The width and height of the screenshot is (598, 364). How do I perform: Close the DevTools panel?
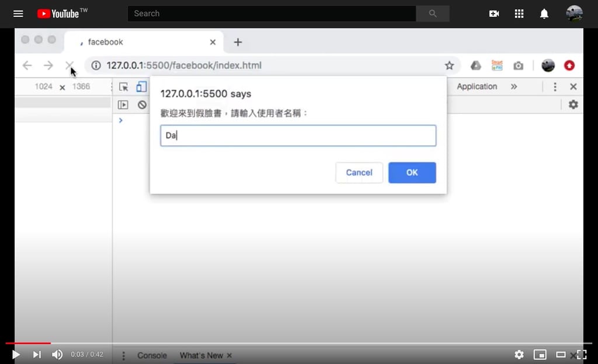(x=573, y=86)
